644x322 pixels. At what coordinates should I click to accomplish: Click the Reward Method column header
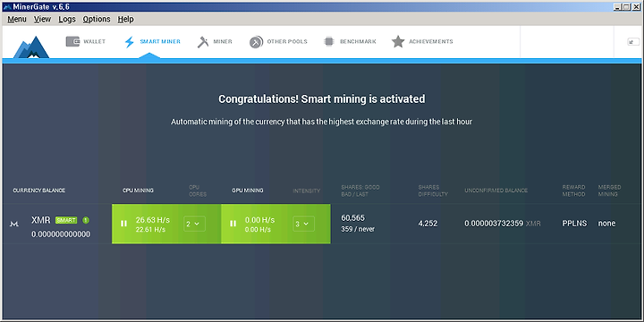573,191
